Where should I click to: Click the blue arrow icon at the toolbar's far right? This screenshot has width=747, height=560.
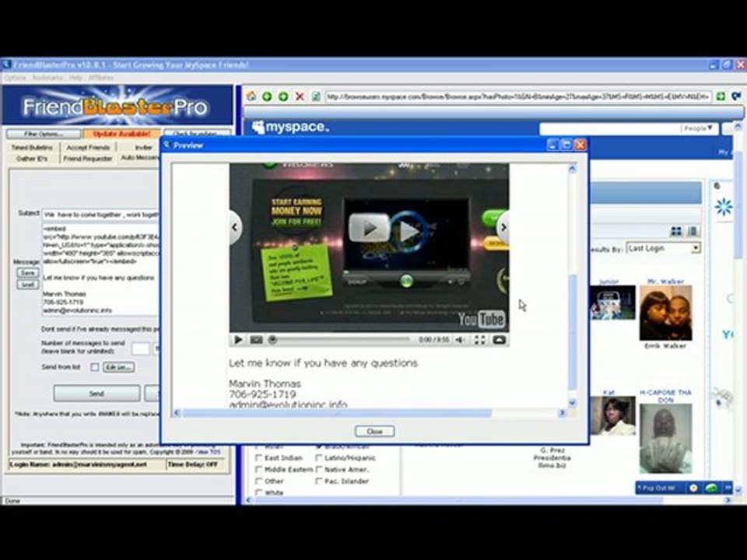pos(737,96)
